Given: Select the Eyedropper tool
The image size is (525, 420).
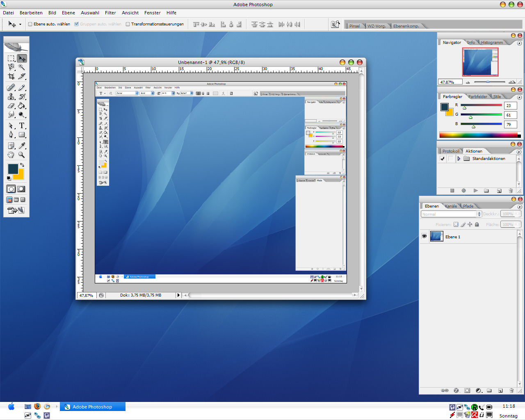Looking at the screenshot, I should (x=22, y=146).
